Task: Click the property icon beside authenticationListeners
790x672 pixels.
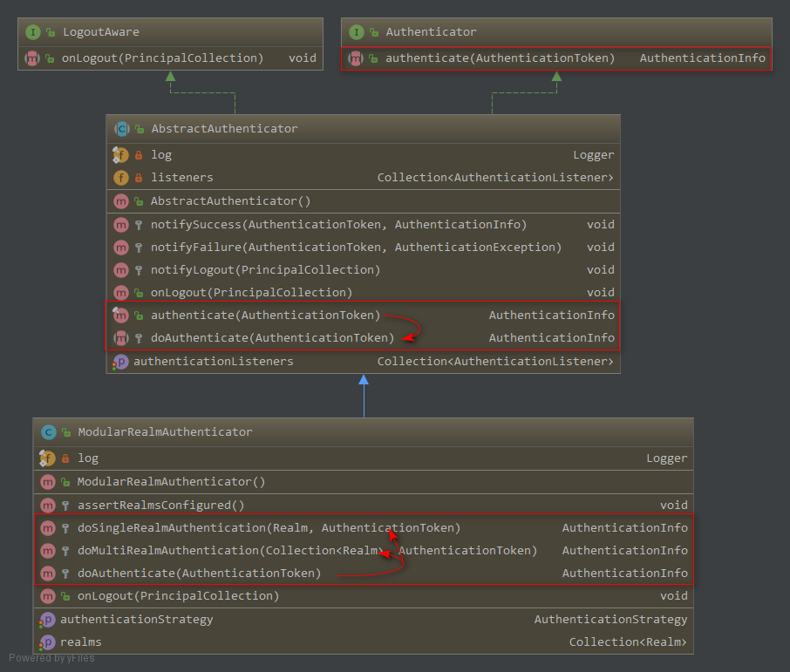Action: click(120, 361)
